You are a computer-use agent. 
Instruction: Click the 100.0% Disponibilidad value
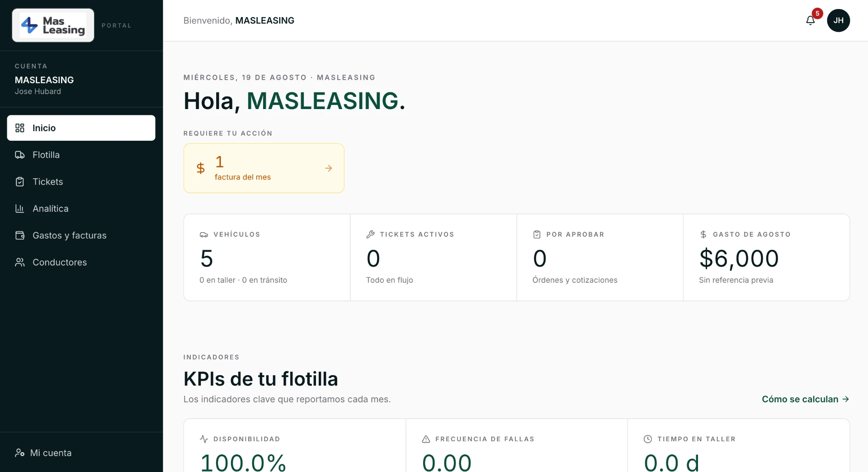pos(243,462)
